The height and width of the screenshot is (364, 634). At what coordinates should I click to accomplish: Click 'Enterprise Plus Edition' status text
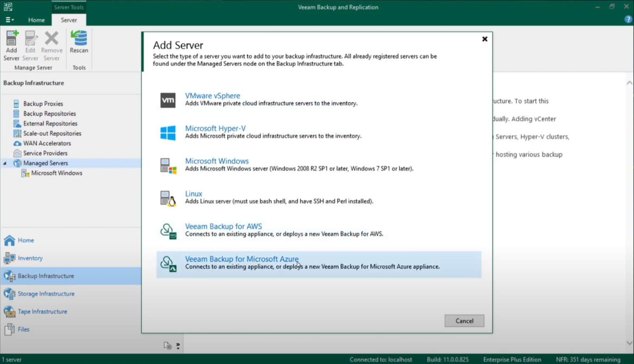click(x=512, y=359)
